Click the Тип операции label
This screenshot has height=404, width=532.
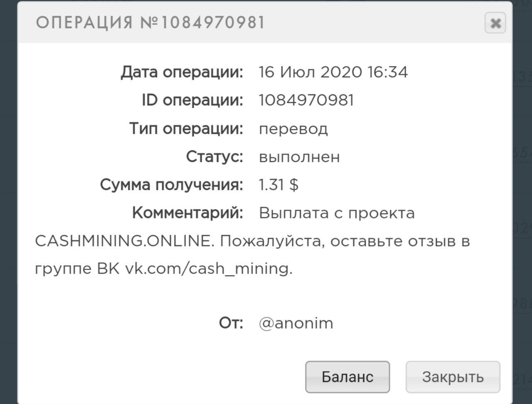pos(186,129)
